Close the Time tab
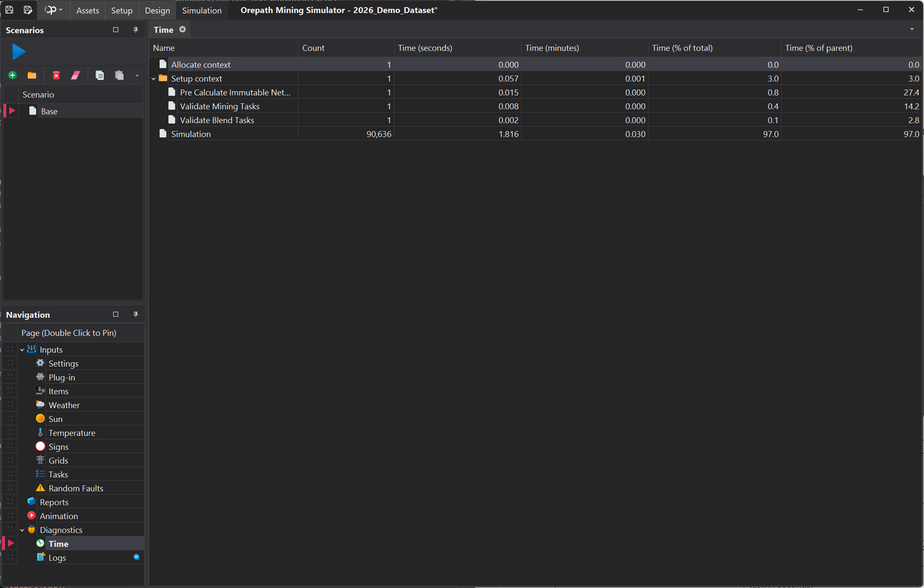Screen dimensions: 924x588 [182, 29]
